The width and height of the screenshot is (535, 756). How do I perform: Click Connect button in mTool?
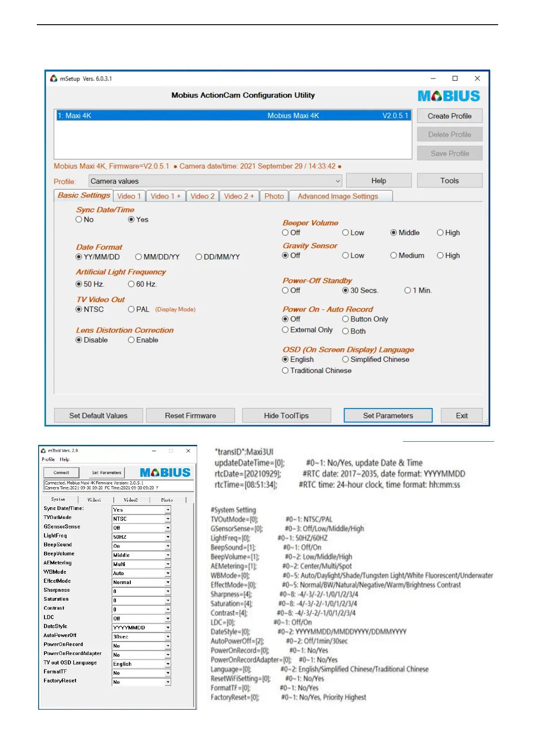(x=62, y=473)
